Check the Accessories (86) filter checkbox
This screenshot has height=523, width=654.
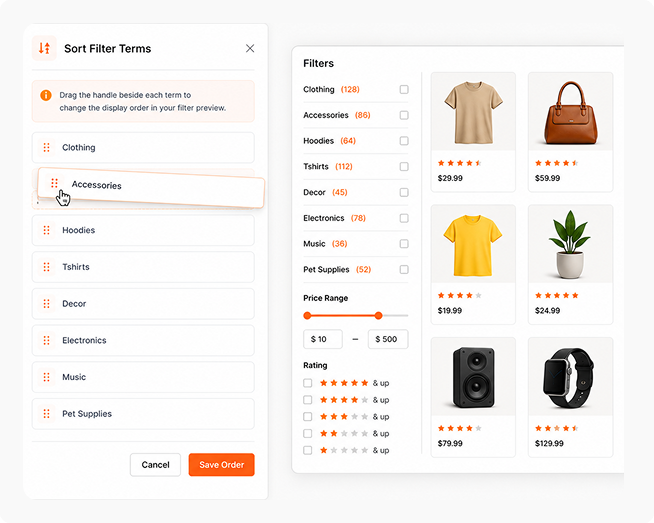point(404,115)
